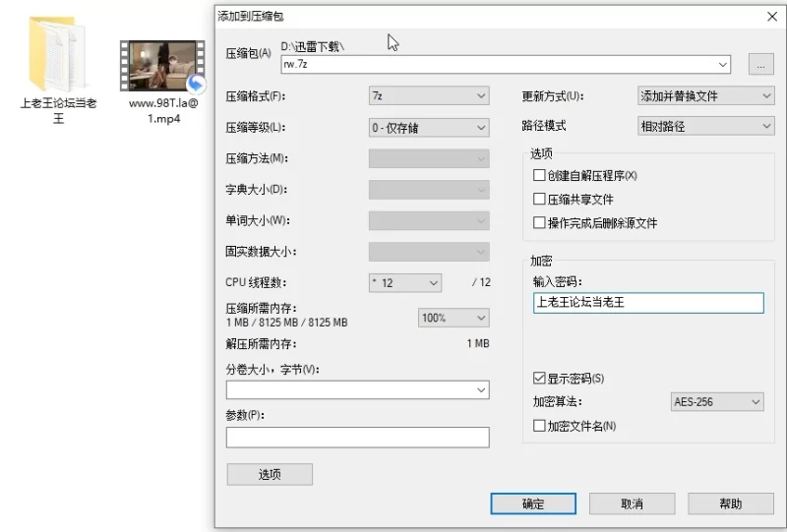Screen dimensions: 787x532
Task: Open the archive format 7z dropdown
Action: [428, 96]
